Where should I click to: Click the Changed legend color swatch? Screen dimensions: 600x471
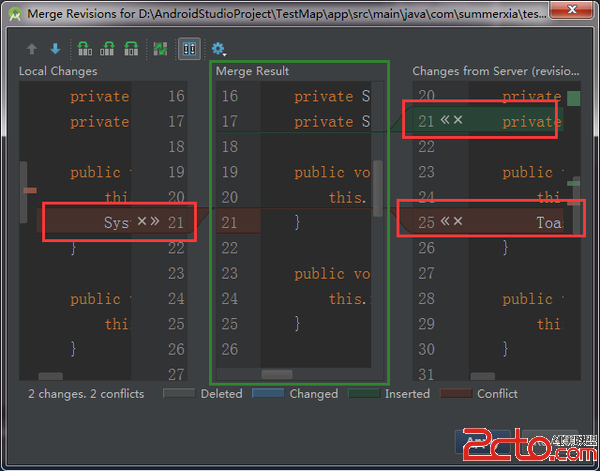[x=268, y=393]
